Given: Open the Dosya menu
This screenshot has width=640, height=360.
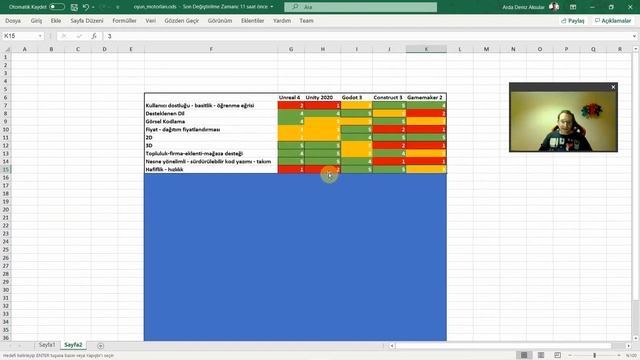Looking at the screenshot, I should tap(13, 20).
